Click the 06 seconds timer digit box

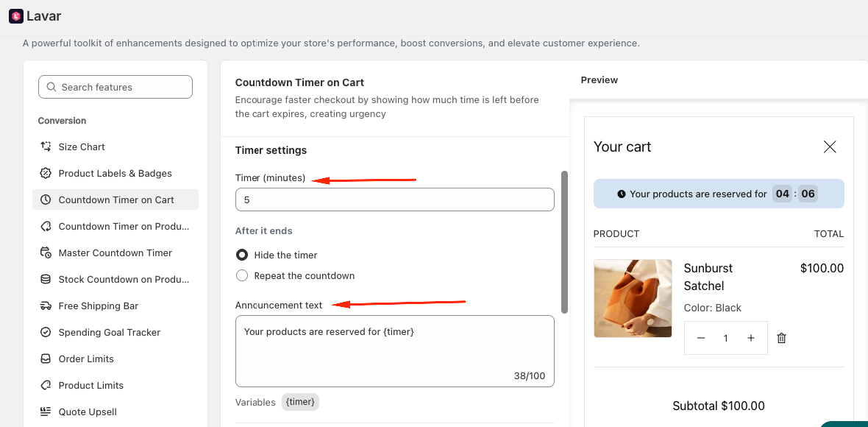pos(808,194)
